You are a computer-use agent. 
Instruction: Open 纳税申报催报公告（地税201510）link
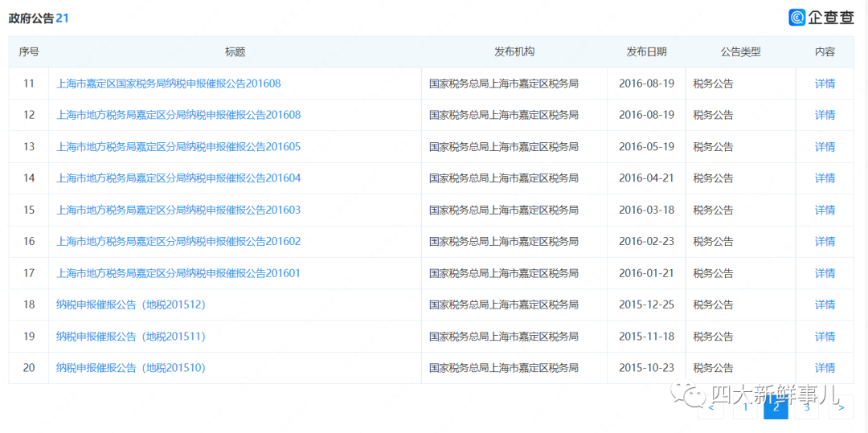point(131,368)
